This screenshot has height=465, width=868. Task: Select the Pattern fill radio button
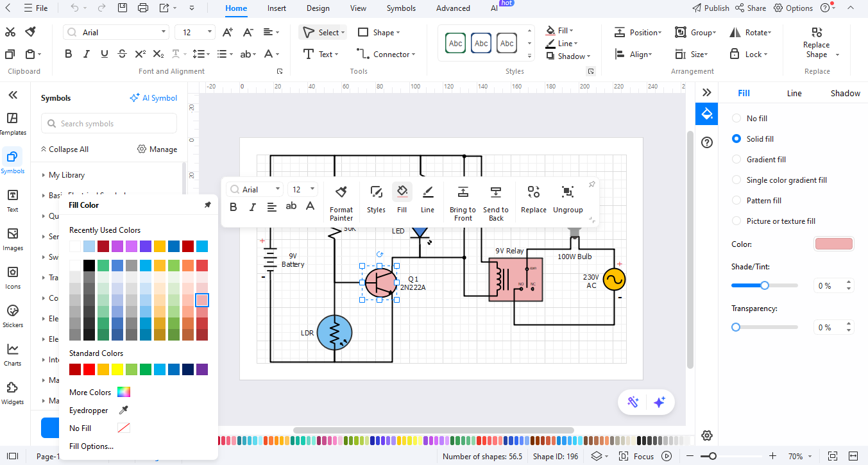pyautogui.click(x=736, y=200)
